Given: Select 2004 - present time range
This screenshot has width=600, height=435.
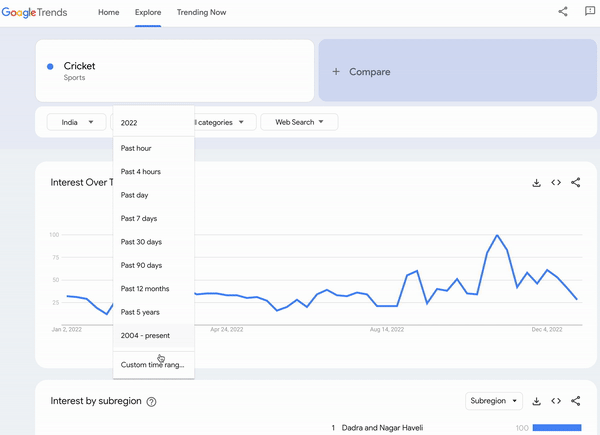Looking at the screenshot, I should pyautogui.click(x=153, y=336).
